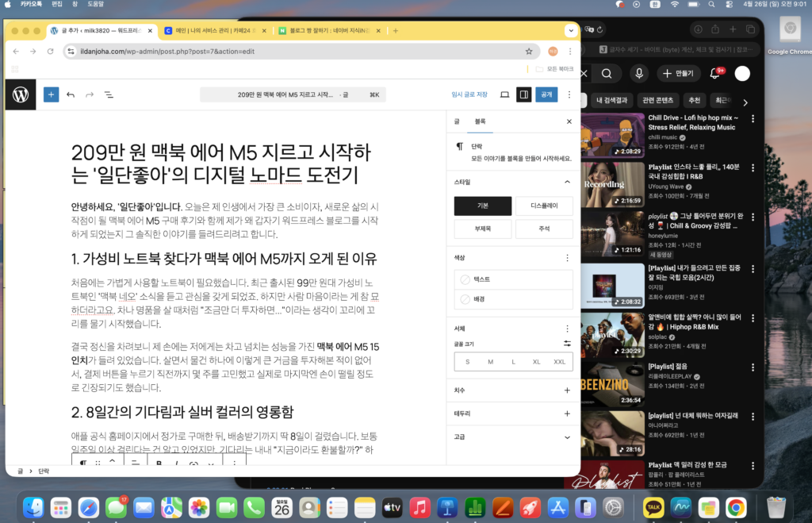
Task: Click the 임시 글 저장 draft link
Action: tap(469, 94)
